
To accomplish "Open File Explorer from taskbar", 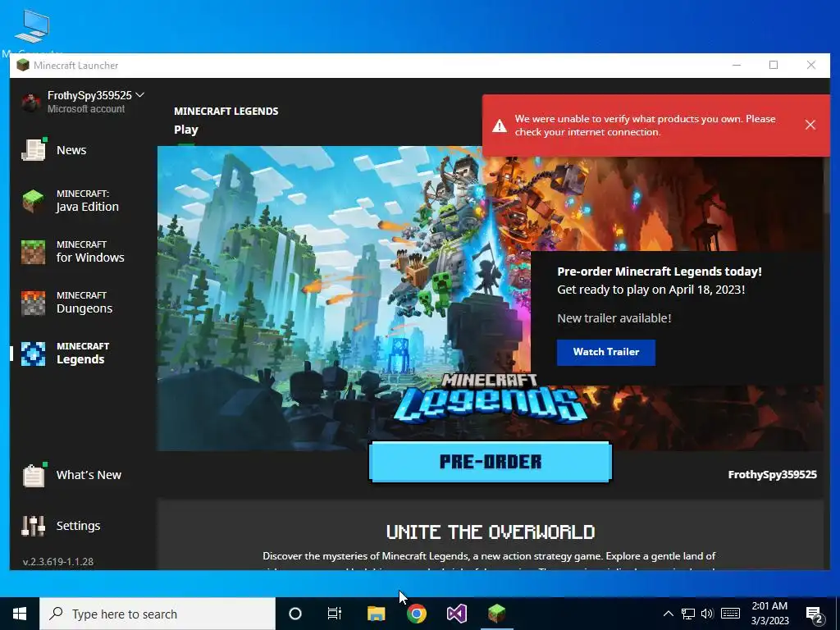I will (x=376, y=614).
